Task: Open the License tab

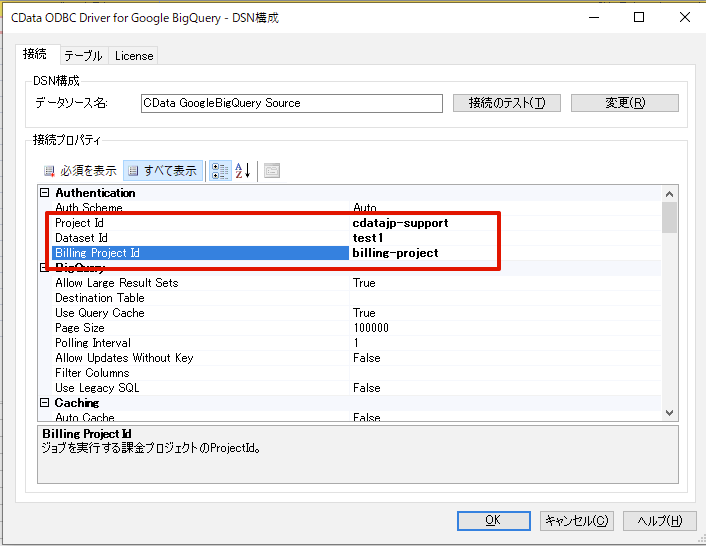Action: point(134,56)
